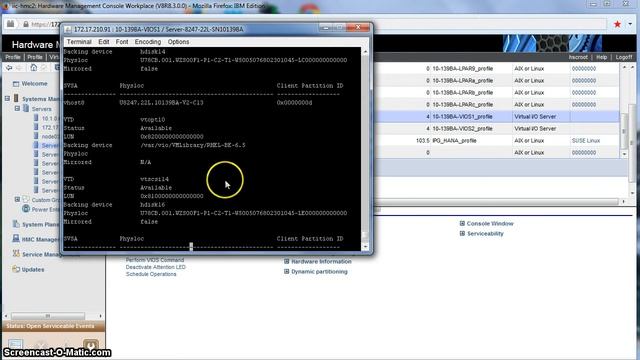Screen dimensions: 640x360
Task: Click the Firefox bookmark star icon
Action: tap(617, 24)
